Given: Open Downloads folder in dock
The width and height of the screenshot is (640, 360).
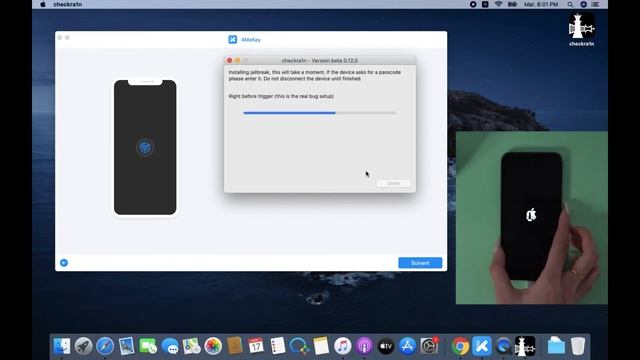Looking at the screenshot, I should coord(556,346).
